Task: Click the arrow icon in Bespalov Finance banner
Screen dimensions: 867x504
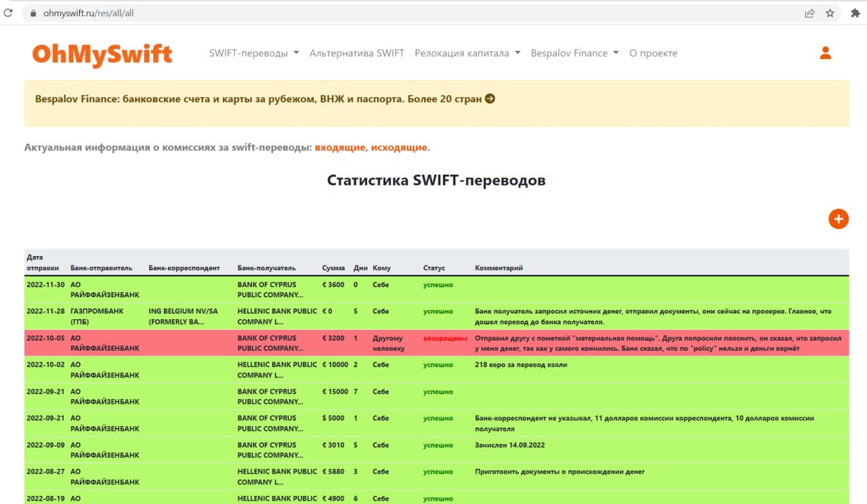Action: coord(490,98)
